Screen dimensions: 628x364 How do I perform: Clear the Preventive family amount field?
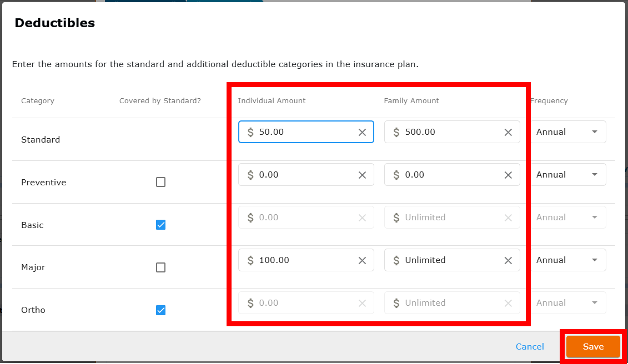pyautogui.click(x=508, y=175)
